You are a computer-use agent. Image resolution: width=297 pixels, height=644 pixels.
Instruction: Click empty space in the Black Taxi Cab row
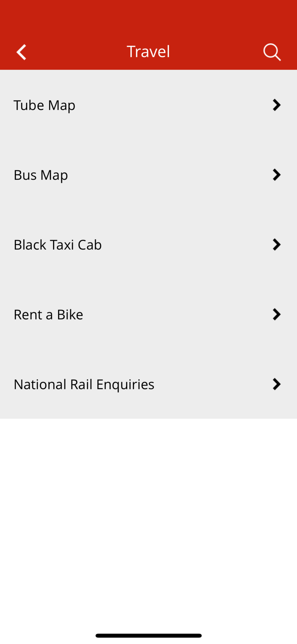[x=185, y=245]
